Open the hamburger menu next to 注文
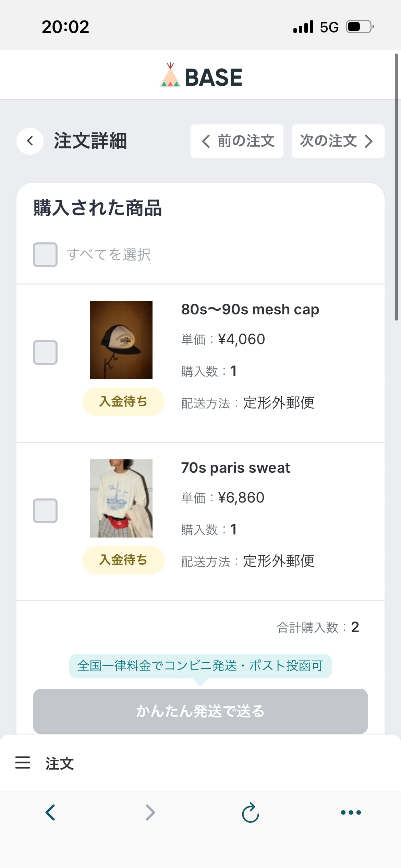Image resolution: width=401 pixels, height=868 pixels. coord(23,763)
